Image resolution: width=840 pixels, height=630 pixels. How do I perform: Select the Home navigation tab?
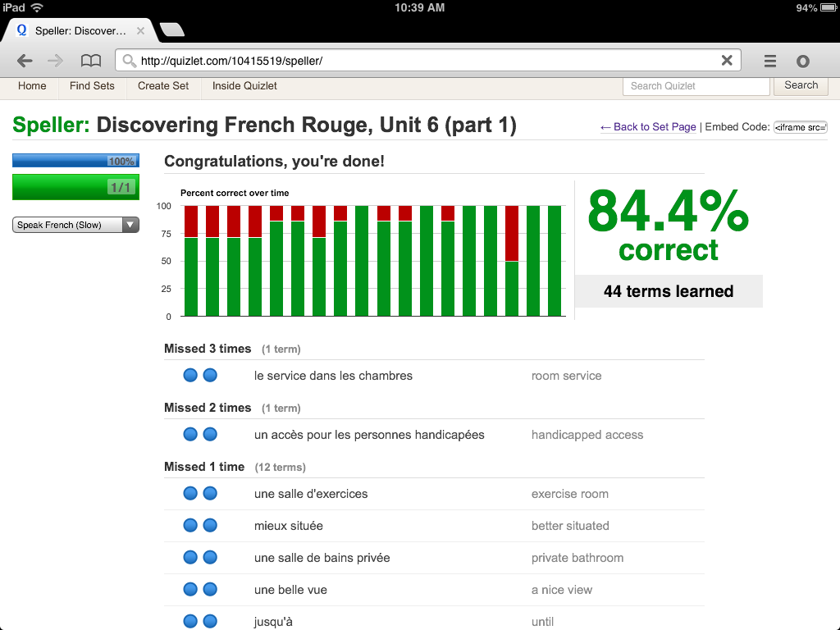(x=32, y=85)
